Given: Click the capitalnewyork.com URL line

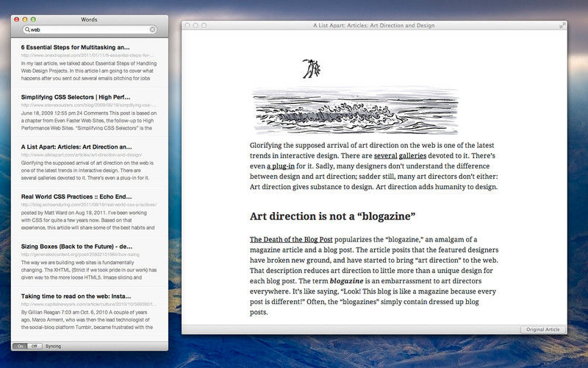Looking at the screenshot, I should tap(89, 304).
